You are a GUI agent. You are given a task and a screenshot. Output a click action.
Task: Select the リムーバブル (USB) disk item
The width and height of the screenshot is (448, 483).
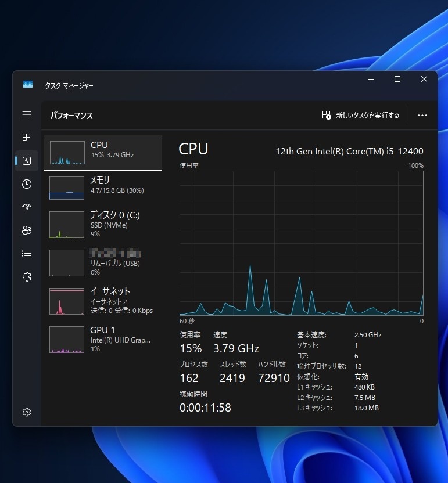click(x=103, y=262)
